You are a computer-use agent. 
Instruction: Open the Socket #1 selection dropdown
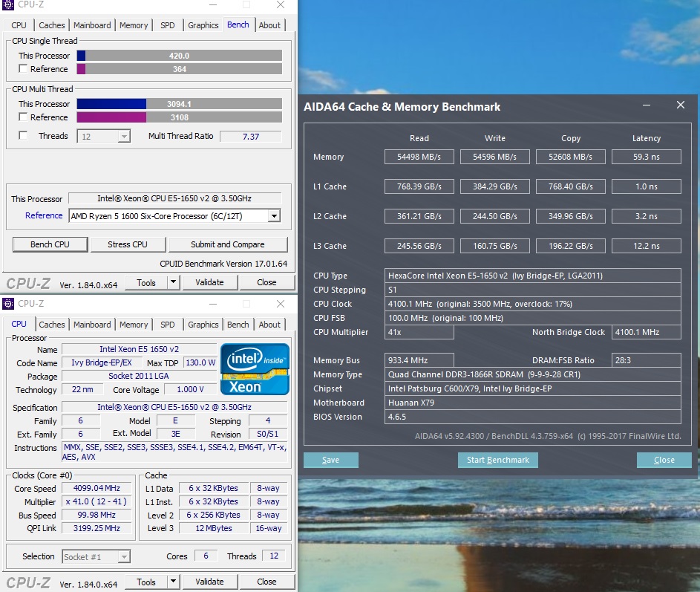(124, 557)
